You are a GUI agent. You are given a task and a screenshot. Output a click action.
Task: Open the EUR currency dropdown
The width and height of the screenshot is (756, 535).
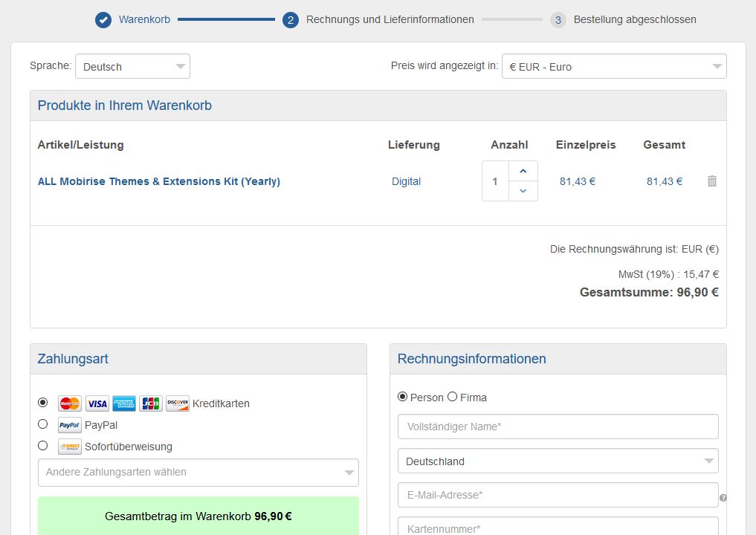point(613,67)
